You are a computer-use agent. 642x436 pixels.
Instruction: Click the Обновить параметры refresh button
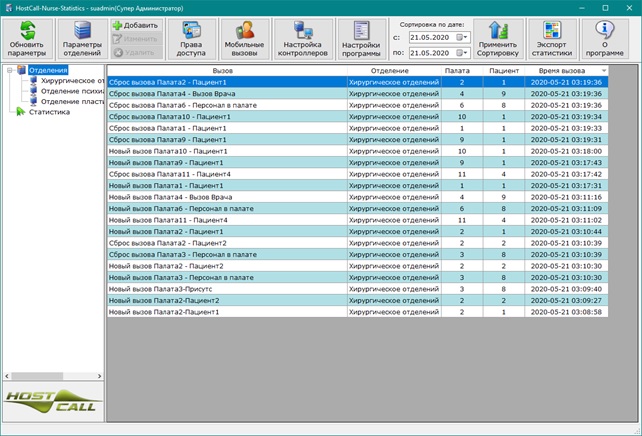click(x=27, y=40)
